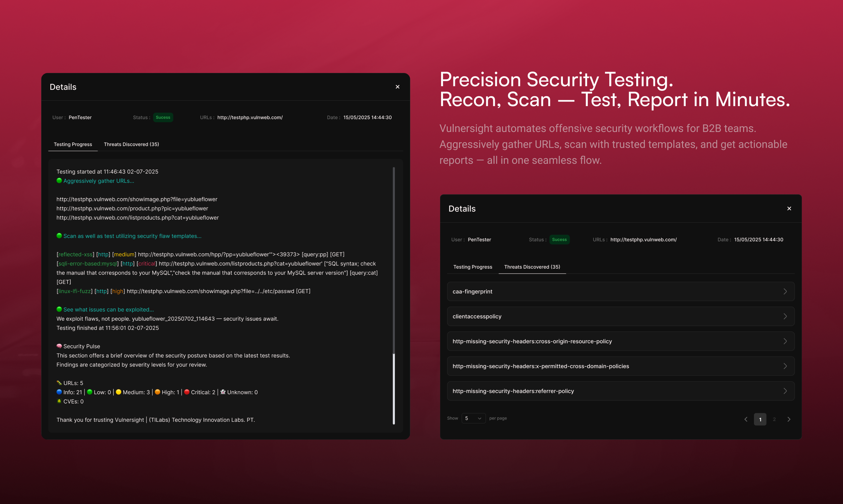Click the green Low severity dot
Screen dimensions: 843x504
(90, 392)
